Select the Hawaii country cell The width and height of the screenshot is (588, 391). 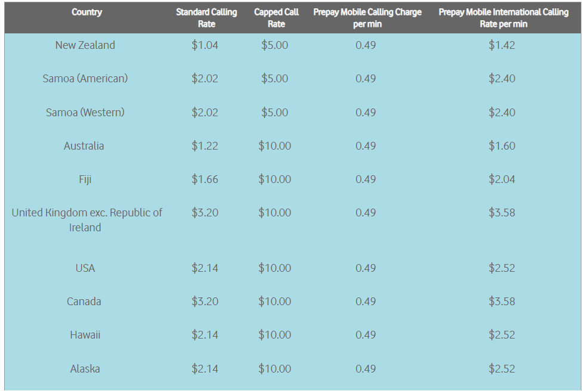pos(85,335)
